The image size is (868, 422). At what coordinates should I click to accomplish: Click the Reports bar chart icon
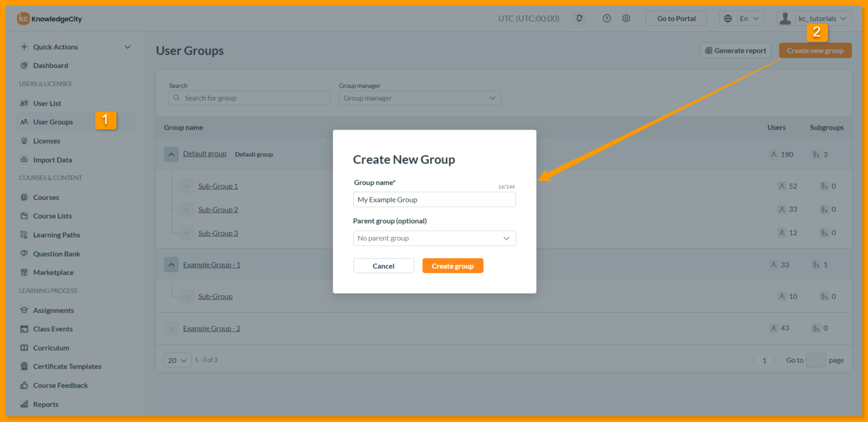pyautogui.click(x=24, y=404)
